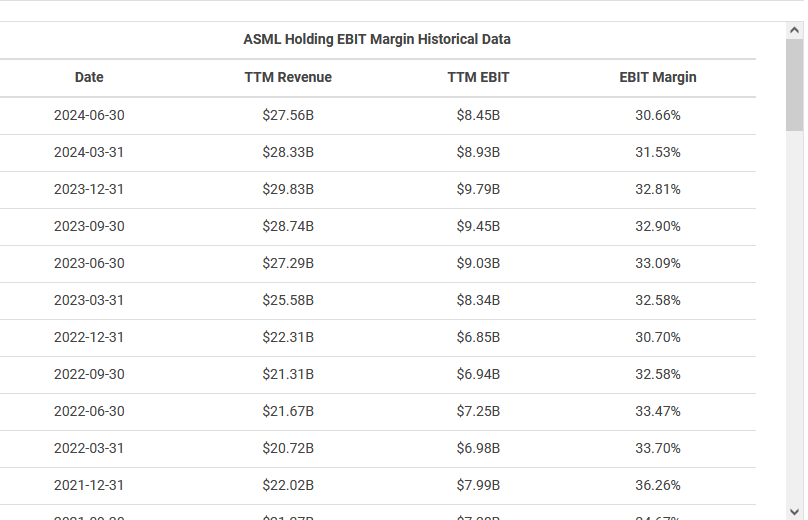This screenshot has width=808, height=520.
Task: Select the $28.33B revenue cell
Action: tap(288, 153)
